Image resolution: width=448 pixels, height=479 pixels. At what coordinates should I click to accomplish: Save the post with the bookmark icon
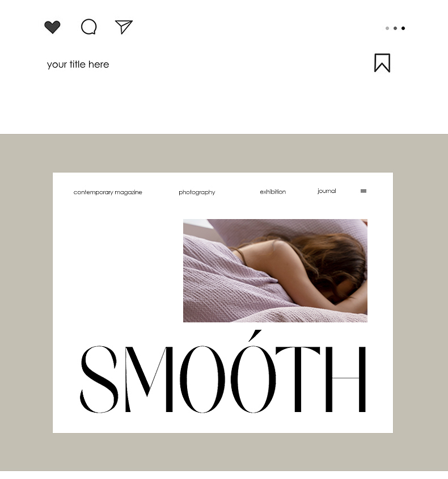[x=382, y=63]
